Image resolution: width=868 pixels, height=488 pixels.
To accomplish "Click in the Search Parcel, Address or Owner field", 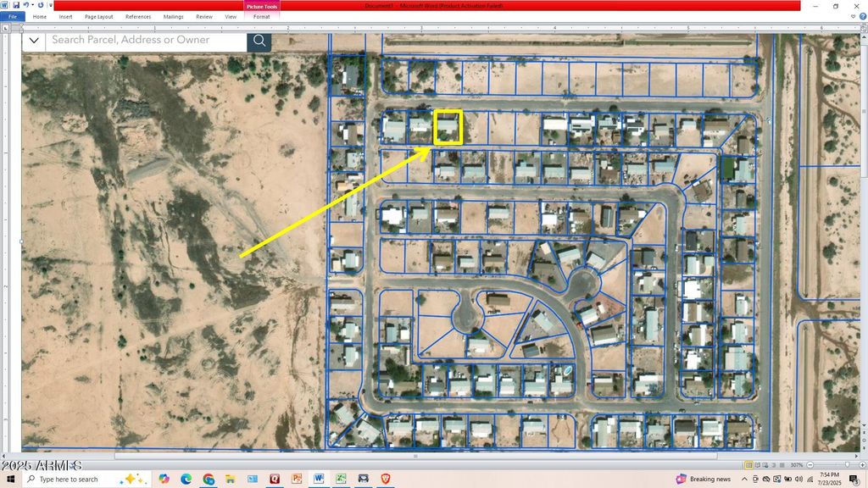I will pos(146,40).
